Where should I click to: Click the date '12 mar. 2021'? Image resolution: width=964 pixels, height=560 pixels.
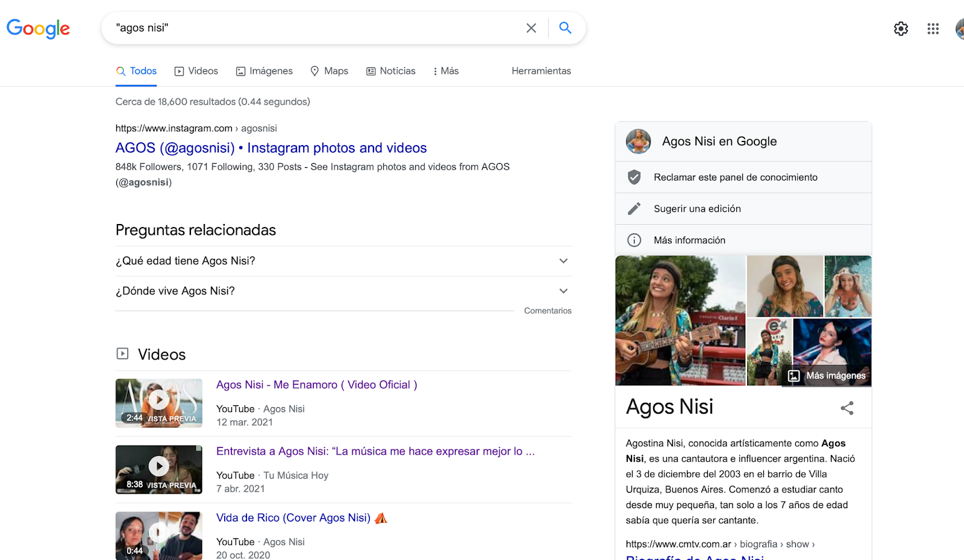coord(245,423)
